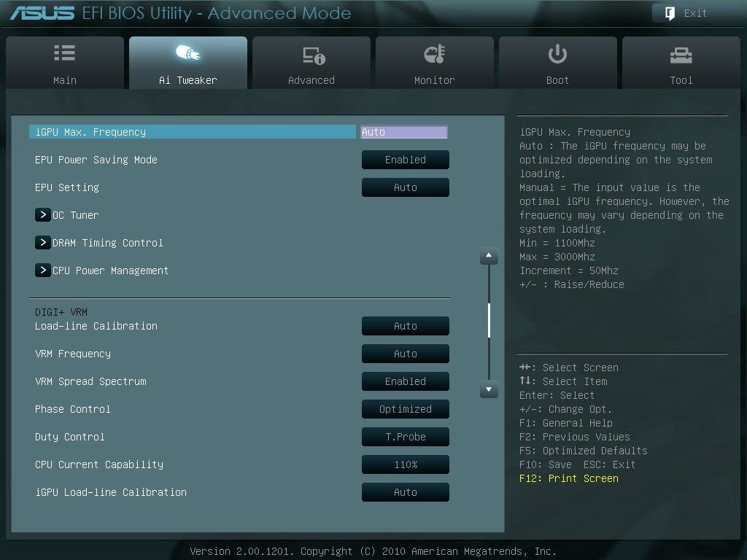Click the Version 2.00.1201 copyright footer
Image resolution: width=747 pixels, height=560 pixels.
[x=373, y=551]
